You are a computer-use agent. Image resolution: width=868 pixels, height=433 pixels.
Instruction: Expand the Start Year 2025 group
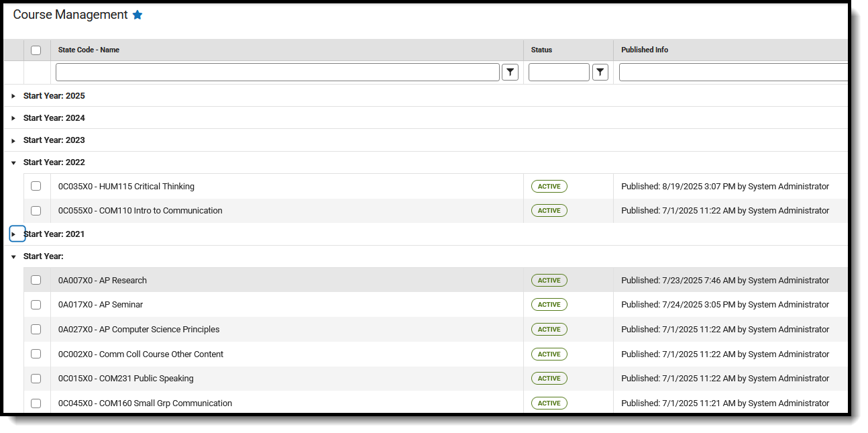pyautogui.click(x=13, y=95)
